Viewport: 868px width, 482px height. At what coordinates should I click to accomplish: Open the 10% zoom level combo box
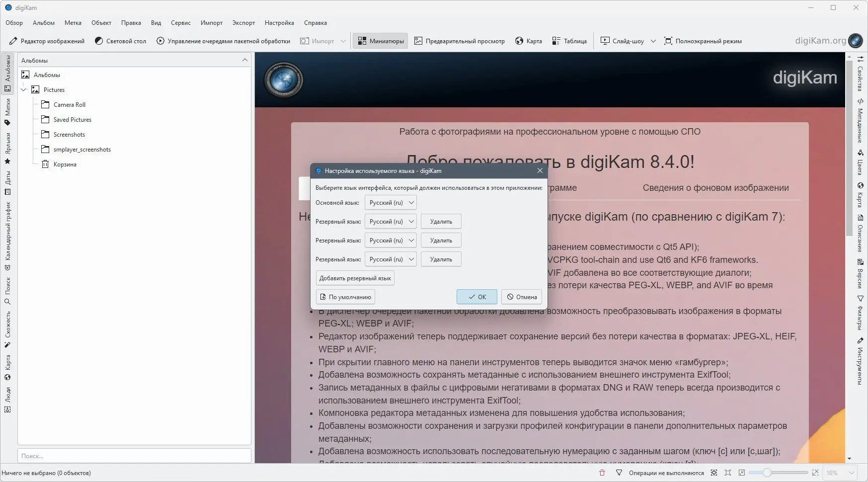[x=840, y=473]
